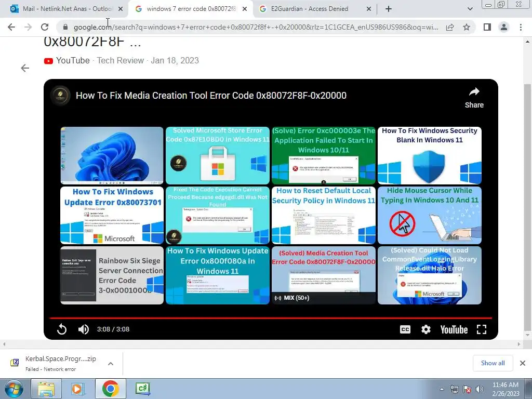Click the channel avatar in the video header
The image size is (532, 399).
pos(60,96)
